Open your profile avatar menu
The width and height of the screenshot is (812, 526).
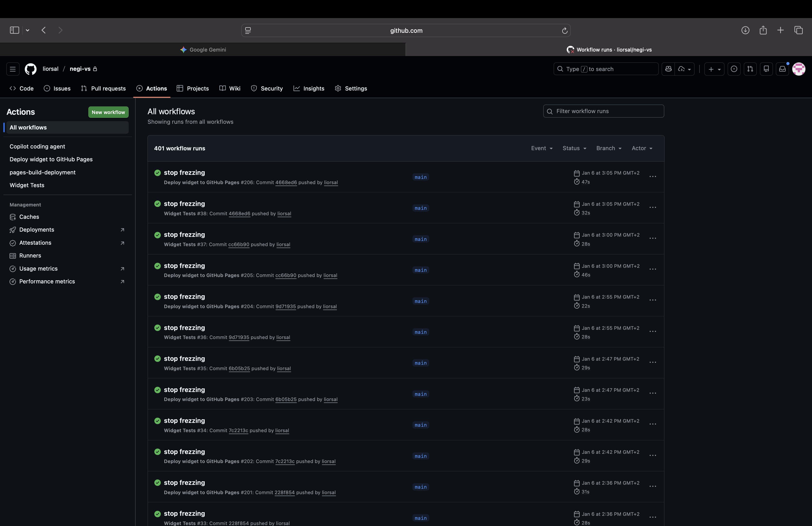(x=799, y=69)
